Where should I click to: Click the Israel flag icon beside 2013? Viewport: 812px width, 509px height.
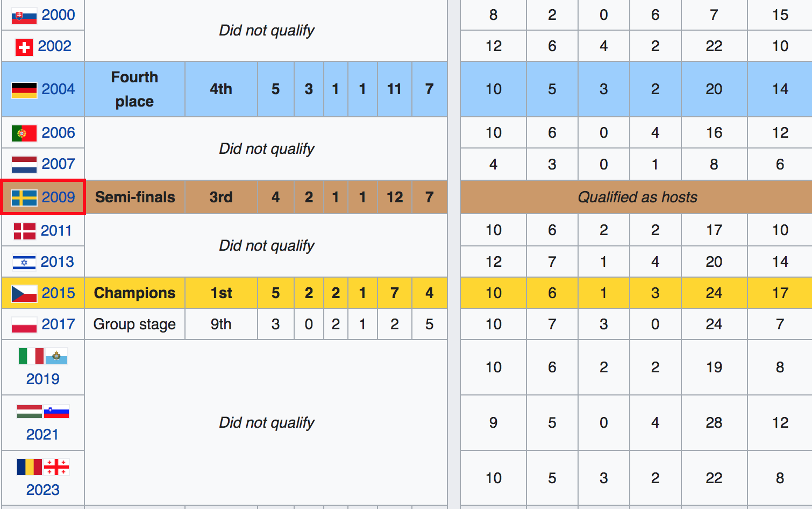click(24, 263)
